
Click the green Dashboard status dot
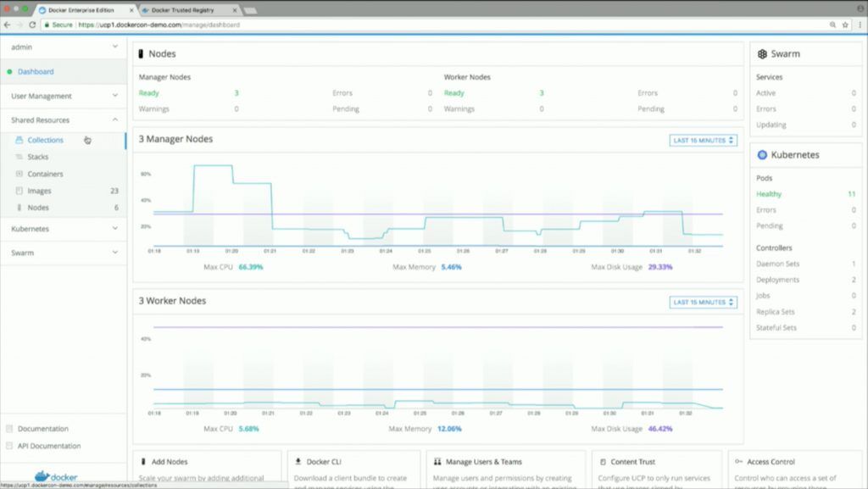point(9,71)
